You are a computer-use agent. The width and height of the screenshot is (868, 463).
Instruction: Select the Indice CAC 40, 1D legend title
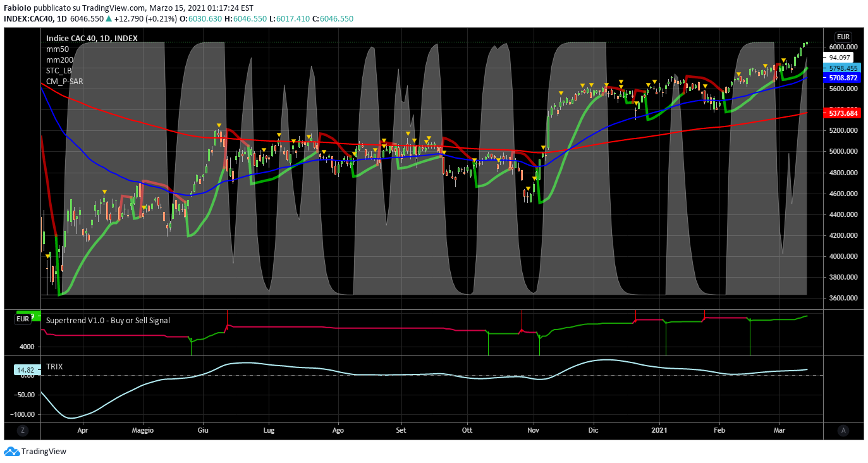[x=92, y=38]
